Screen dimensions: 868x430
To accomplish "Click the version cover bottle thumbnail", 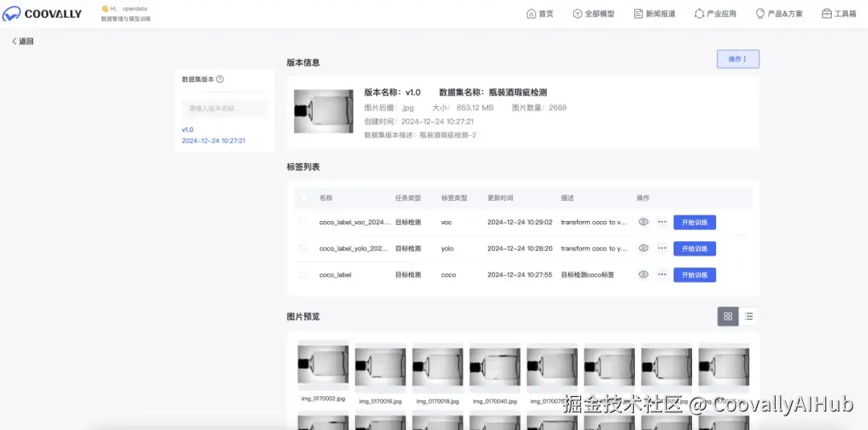I will pos(323,111).
